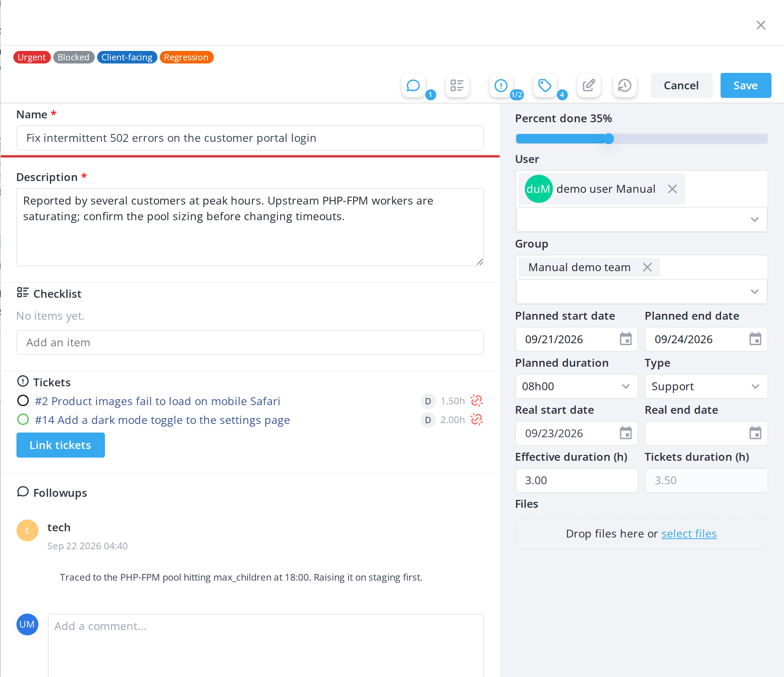The image size is (784, 677).
Task: Open the checklist toolbar icon
Action: click(x=457, y=85)
